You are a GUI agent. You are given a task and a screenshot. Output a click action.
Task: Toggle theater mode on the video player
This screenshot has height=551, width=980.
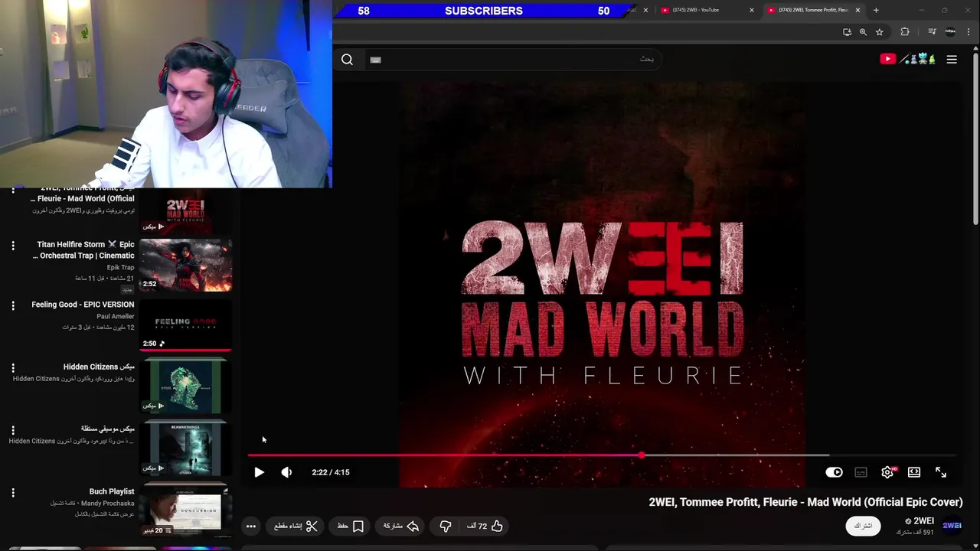914,472
